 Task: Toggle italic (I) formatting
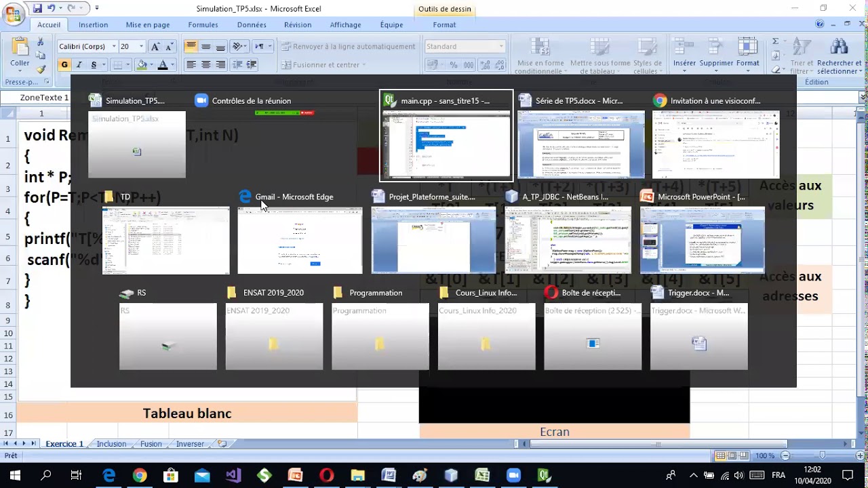coord(79,65)
